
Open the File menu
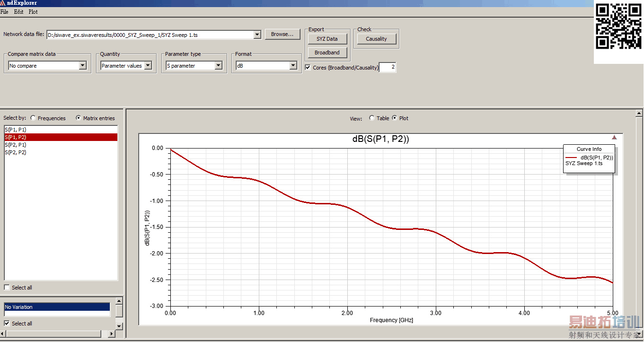[x=4, y=12]
